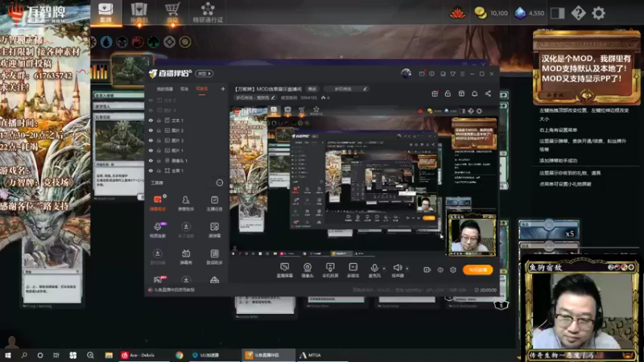Open Windows Start menu

click(x=7, y=355)
